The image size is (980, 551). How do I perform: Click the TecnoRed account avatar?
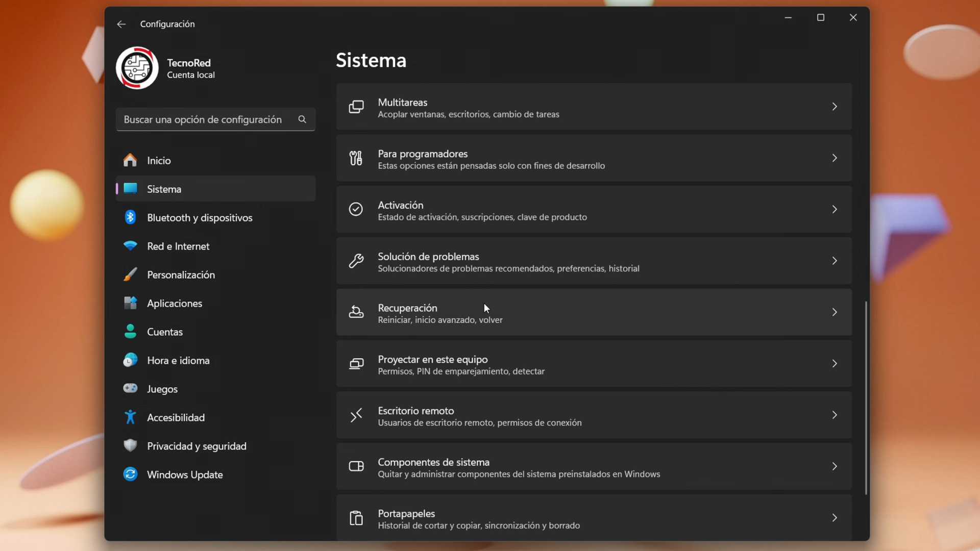click(x=137, y=67)
